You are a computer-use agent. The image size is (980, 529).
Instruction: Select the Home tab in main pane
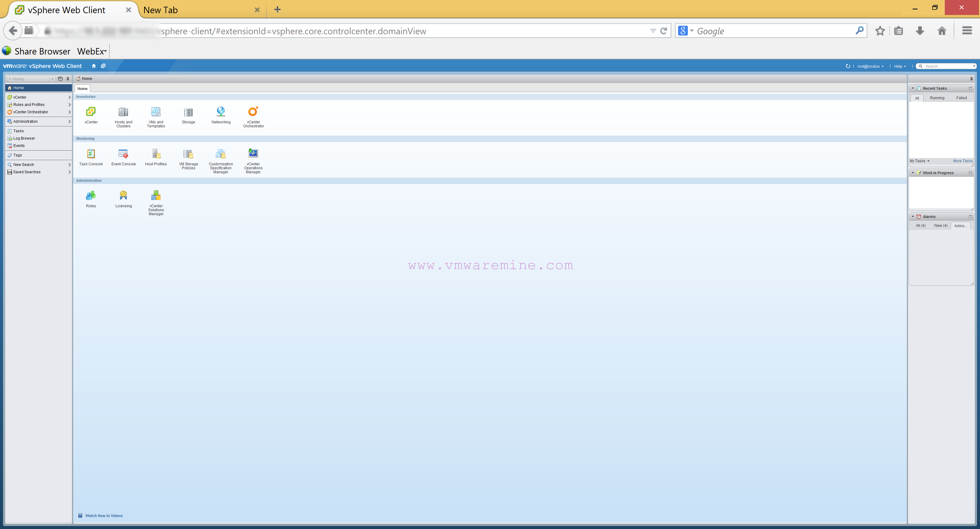click(82, 88)
